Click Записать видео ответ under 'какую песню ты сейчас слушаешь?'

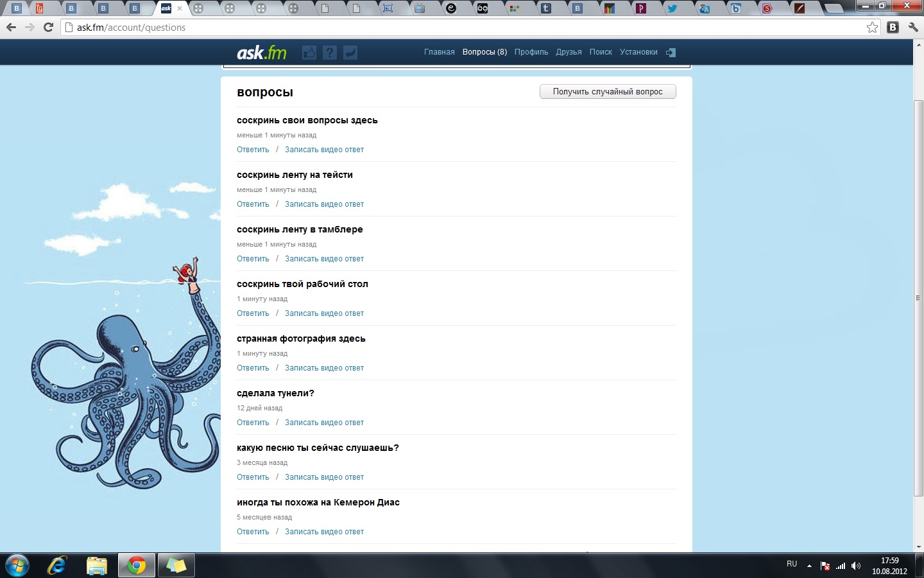324,477
